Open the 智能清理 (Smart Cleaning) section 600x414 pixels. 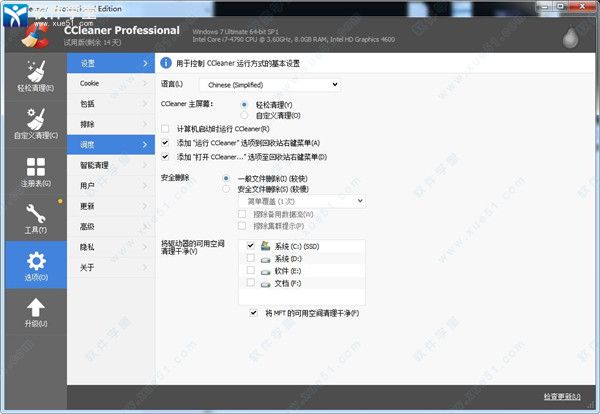coord(111,165)
